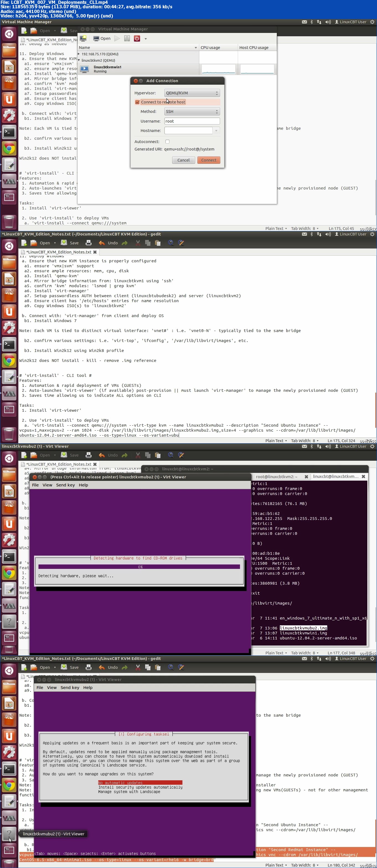The width and height of the screenshot is (377, 868).
Task: Switch to the linuxcbt@linuxcbtkvm terminal tab
Action: tap(335, 476)
